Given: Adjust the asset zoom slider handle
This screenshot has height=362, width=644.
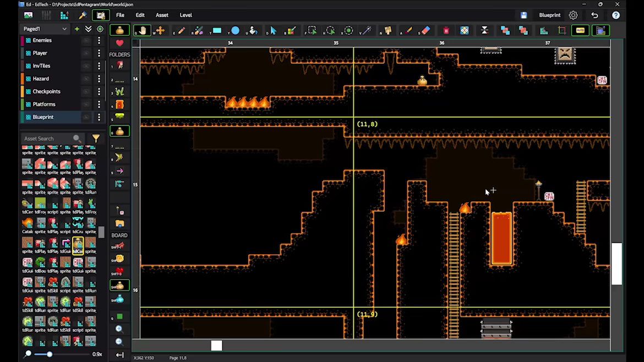Looking at the screenshot, I should coord(50,354).
